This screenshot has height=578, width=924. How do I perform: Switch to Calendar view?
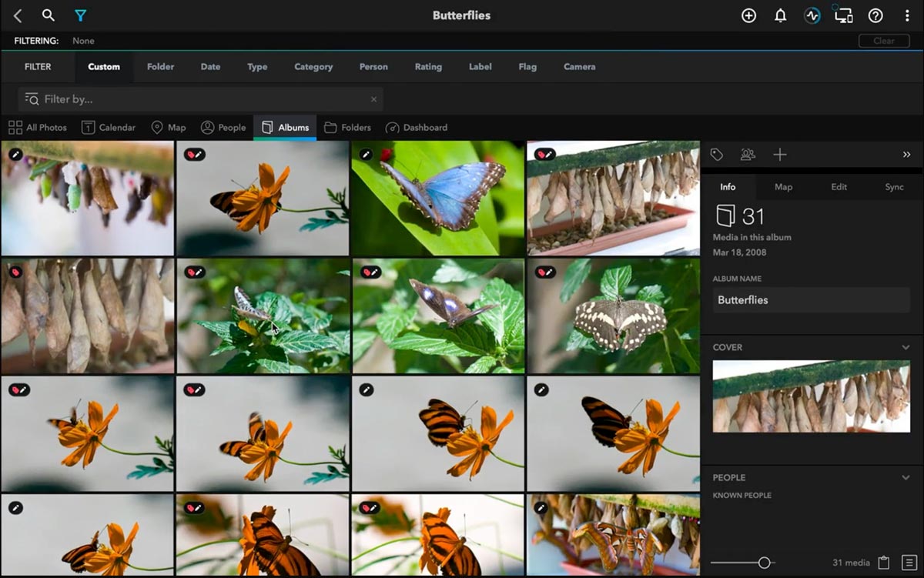pos(109,128)
